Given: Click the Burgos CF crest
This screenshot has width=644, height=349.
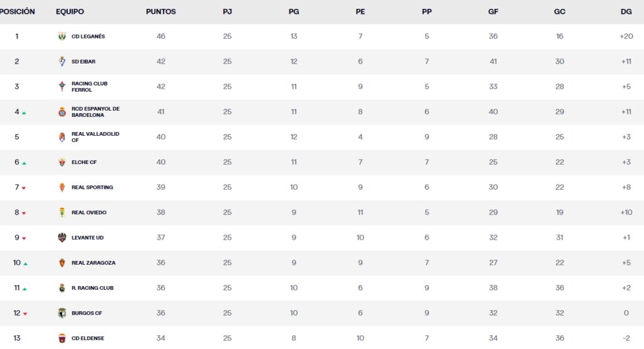Looking at the screenshot, I should pos(62,313).
